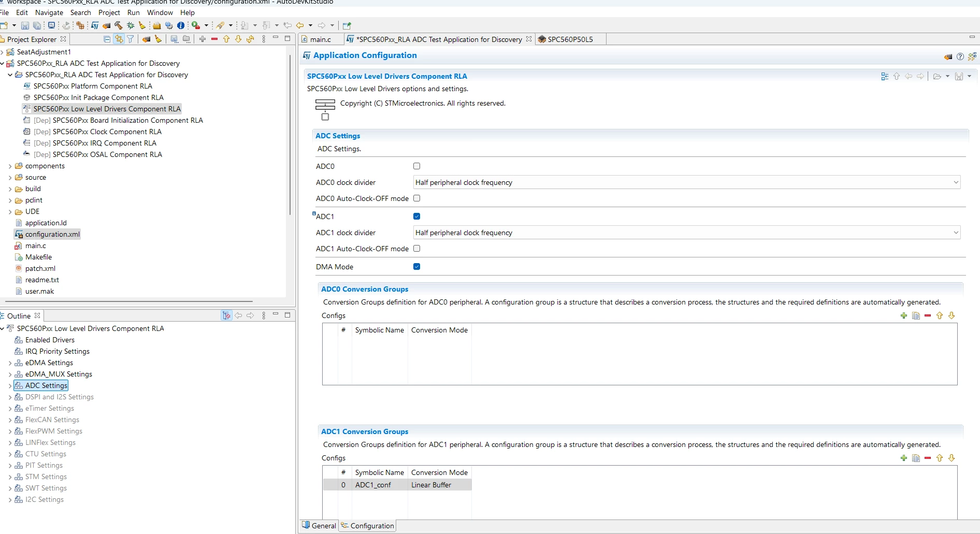Viewport: 980px width, 534px height.
Task: Open the Project menu
Action: tap(109, 12)
